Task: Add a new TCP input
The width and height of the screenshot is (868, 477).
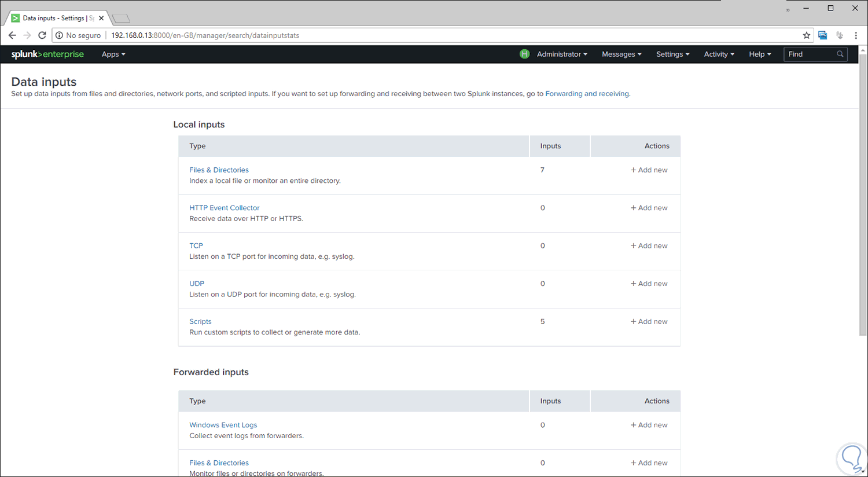Action: 649,245
